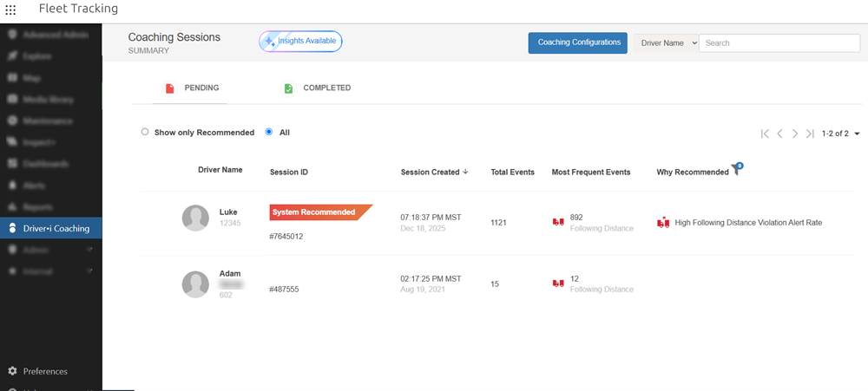Click the Coaching Configurations button
This screenshot has width=868, height=391.
pyautogui.click(x=577, y=42)
